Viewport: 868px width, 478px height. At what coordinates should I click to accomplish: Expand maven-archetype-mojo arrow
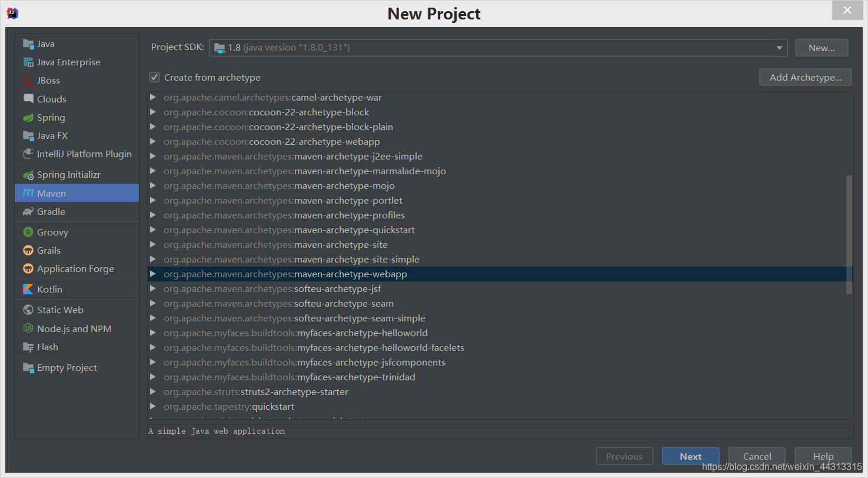[153, 185]
